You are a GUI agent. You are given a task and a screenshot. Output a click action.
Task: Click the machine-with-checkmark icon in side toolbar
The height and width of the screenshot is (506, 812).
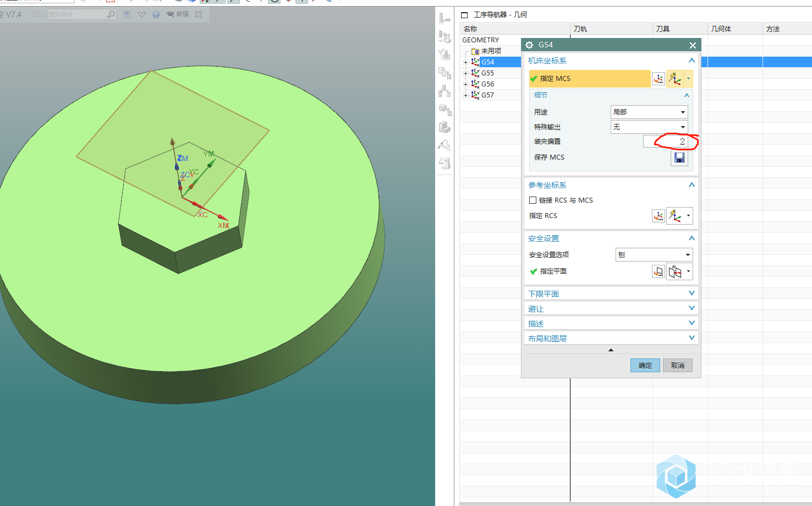coord(445,54)
